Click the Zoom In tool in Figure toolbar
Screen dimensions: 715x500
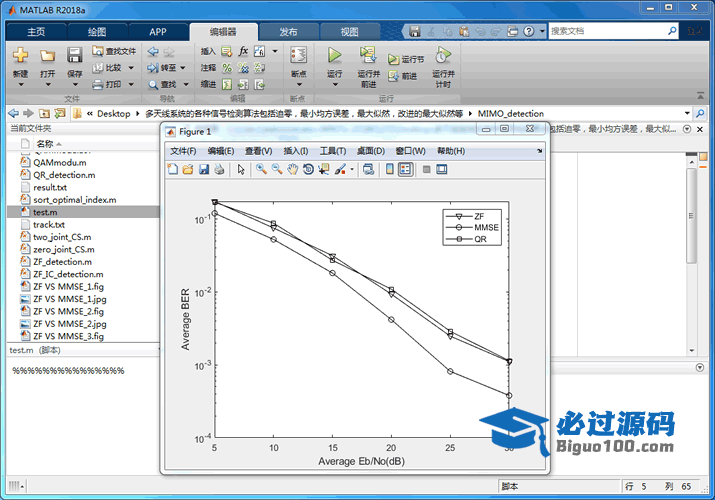tap(261, 170)
